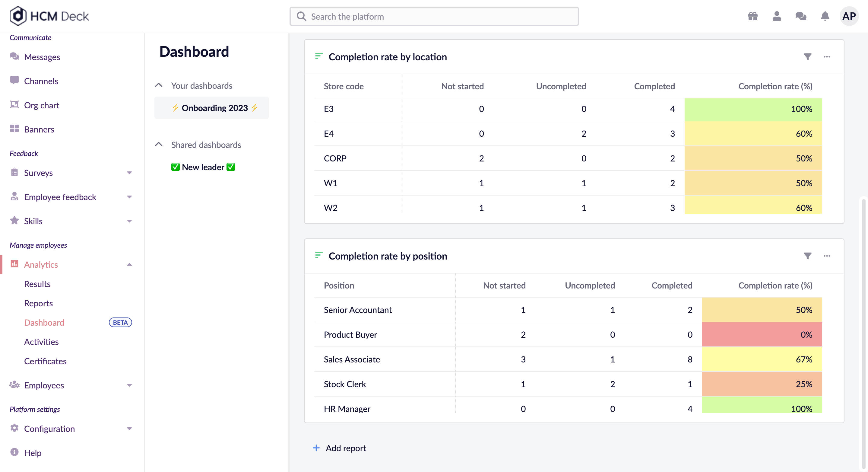Screen dimensions: 868x472
Task: Click the location report type icon
Action: pos(319,56)
